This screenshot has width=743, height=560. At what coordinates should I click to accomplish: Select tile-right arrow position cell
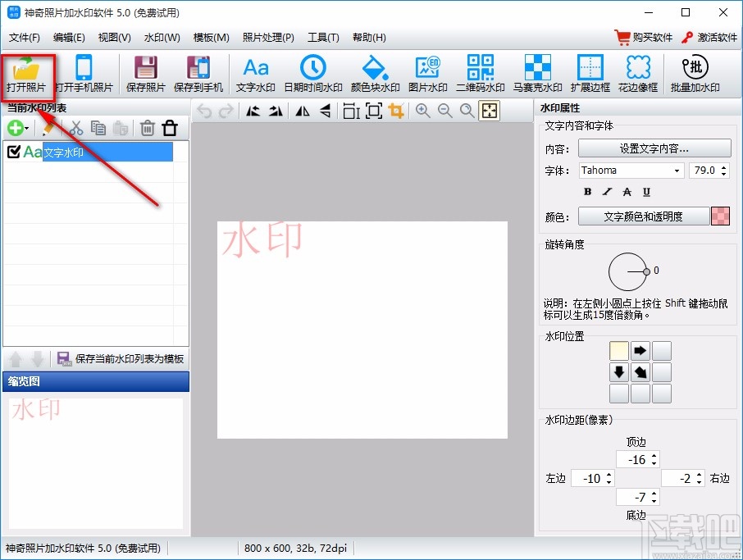(x=640, y=351)
